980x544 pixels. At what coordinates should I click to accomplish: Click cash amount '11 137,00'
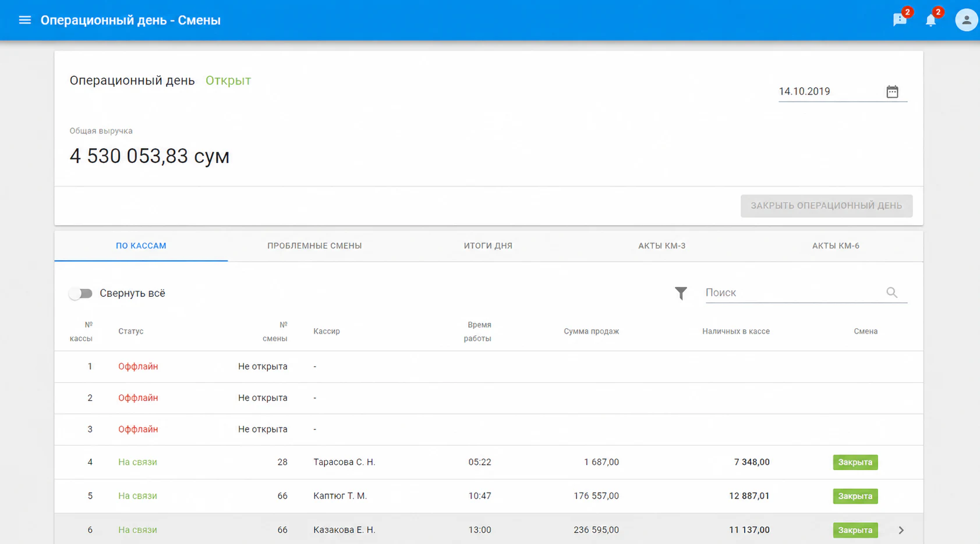(749, 530)
